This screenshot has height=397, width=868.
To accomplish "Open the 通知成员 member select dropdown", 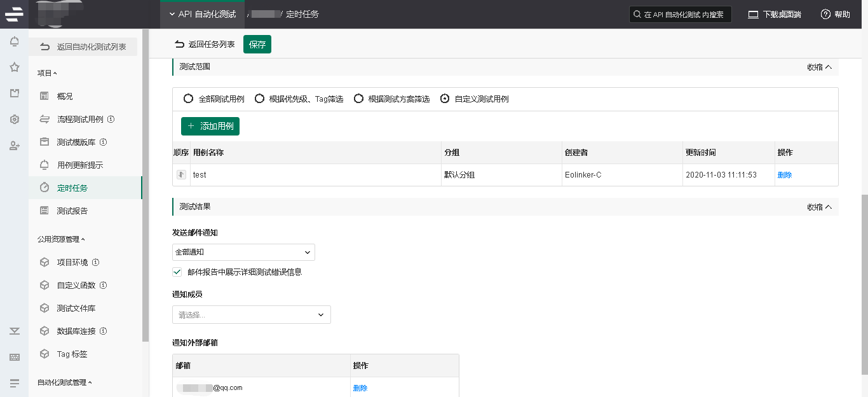I will click(251, 314).
